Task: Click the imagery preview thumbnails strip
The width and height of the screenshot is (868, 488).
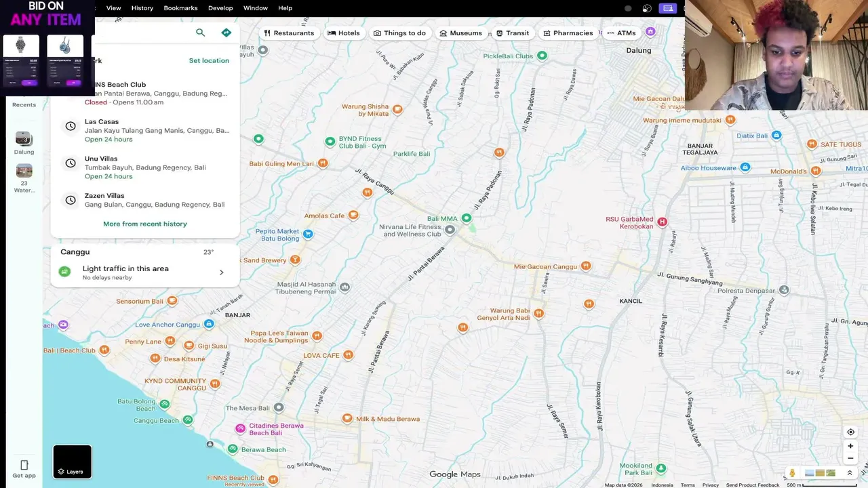Action: (820, 473)
